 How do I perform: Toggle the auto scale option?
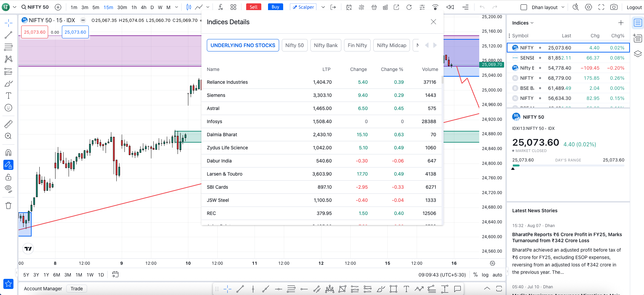click(497, 275)
